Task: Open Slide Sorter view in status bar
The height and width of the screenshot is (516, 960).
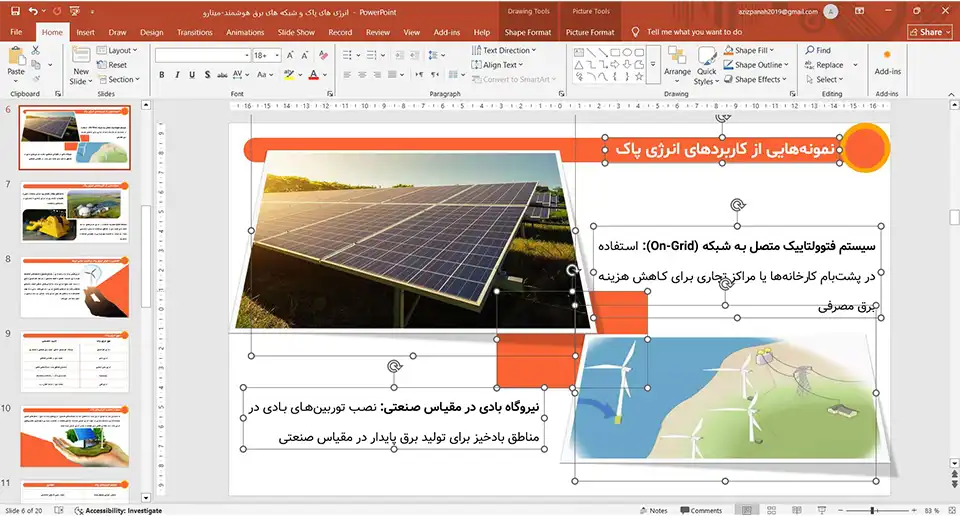Action: pyautogui.click(x=771, y=510)
